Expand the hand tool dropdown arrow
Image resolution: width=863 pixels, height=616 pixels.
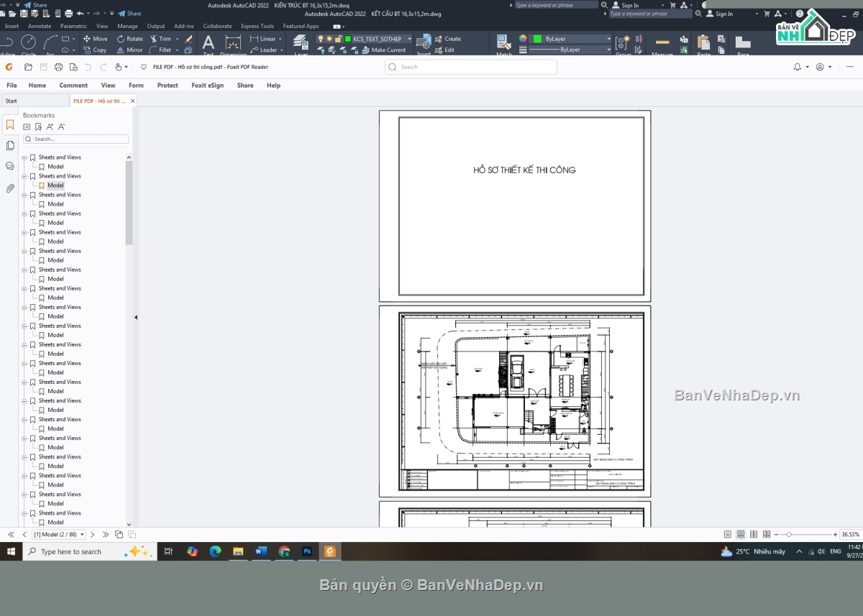(x=127, y=67)
